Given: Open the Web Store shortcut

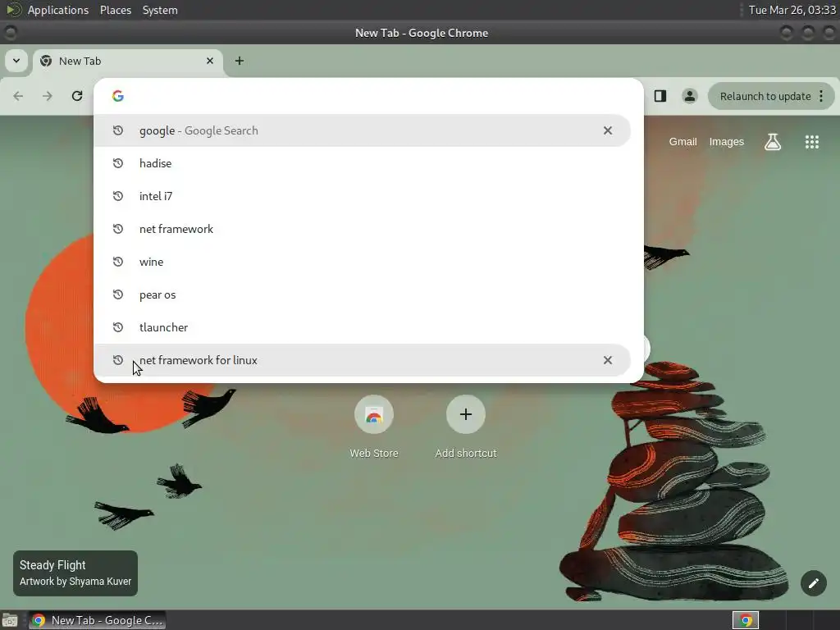Looking at the screenshot, I should click(x=374, y=427).
